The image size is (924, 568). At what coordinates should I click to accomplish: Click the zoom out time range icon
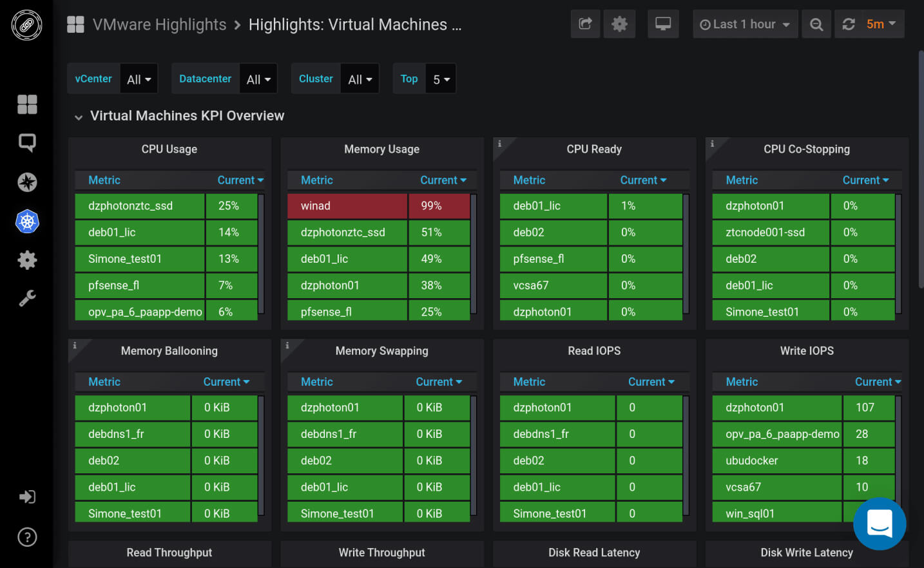pos(816,24)
